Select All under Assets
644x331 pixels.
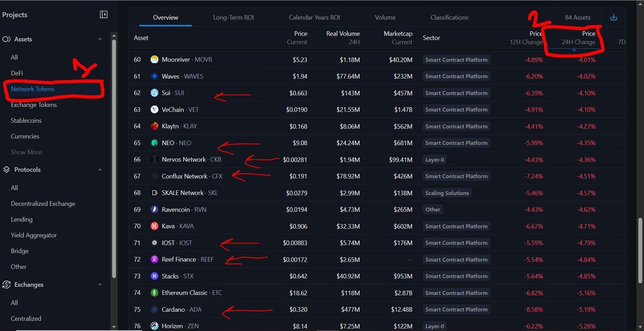click(14, 57)
